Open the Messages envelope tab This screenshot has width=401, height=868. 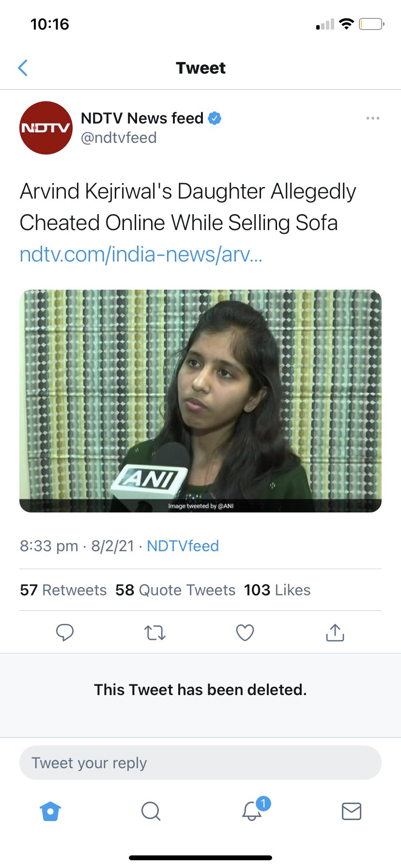coord(352,811)
